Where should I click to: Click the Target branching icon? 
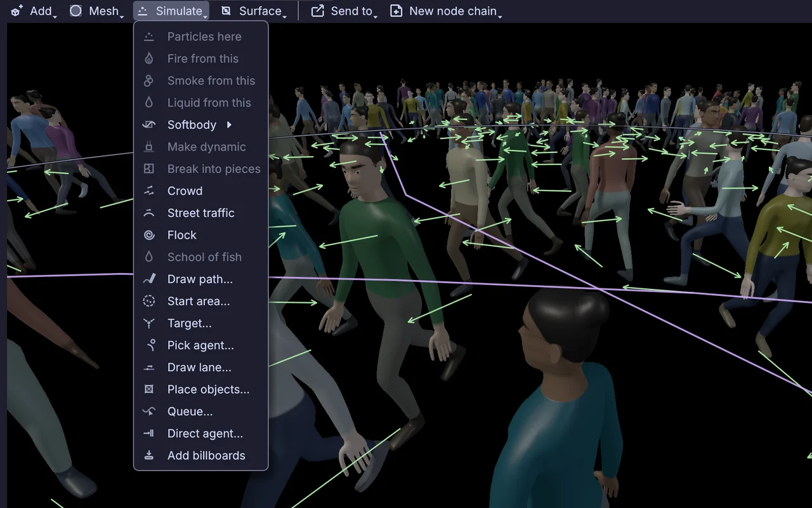point(149,323)
